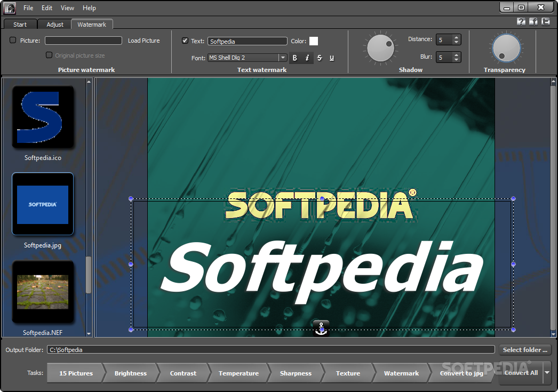Viewport: 558px width, 392px height.
Task: Toggle italic for watermark text
Action: coord(307,58)
